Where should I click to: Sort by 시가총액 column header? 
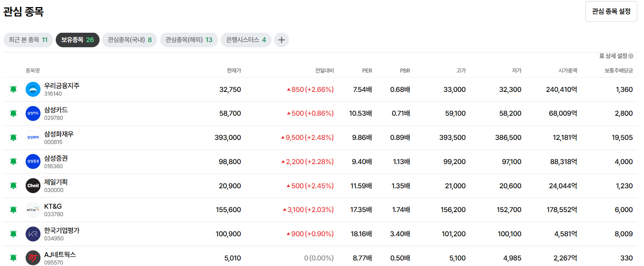567,71
